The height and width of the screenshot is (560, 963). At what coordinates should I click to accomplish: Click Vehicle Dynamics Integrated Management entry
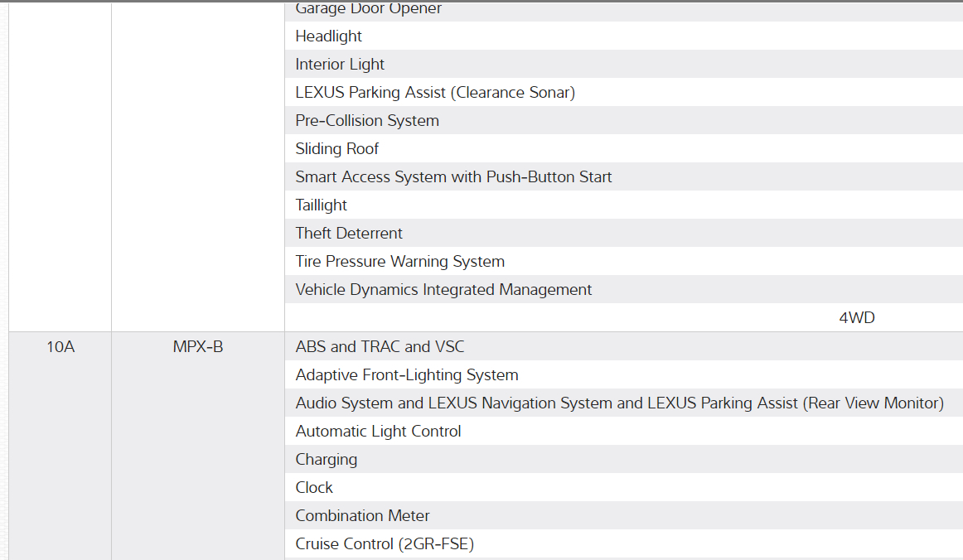pos(443,290)
